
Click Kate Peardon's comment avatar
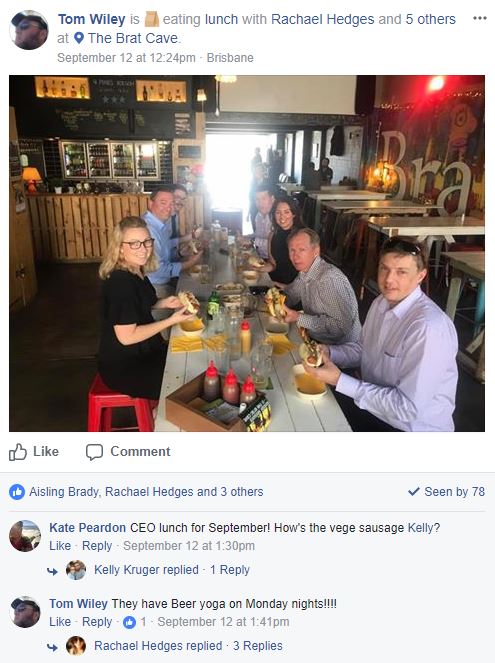click(25, 536)
